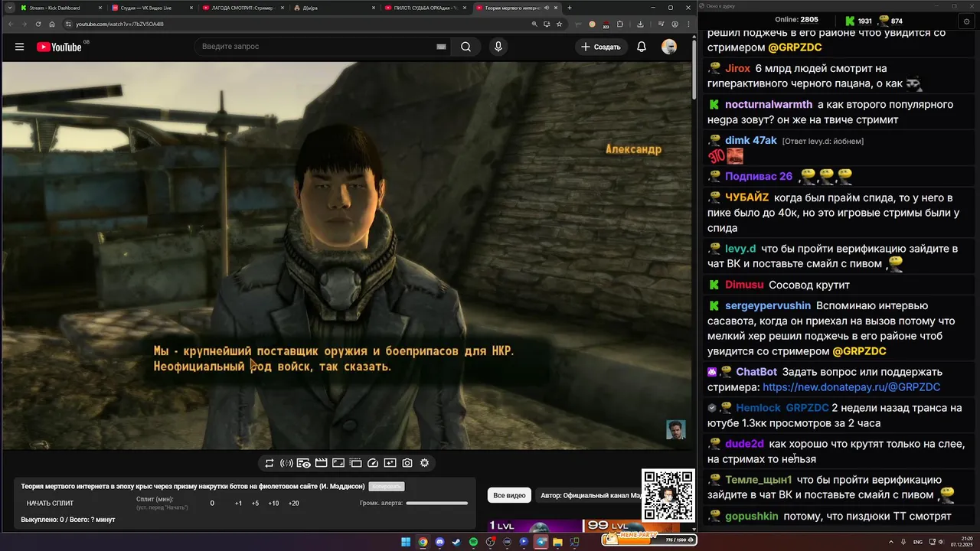Add +20 minutes to split
The height and width of the screenshot is (551, 980).
[293, 504]
